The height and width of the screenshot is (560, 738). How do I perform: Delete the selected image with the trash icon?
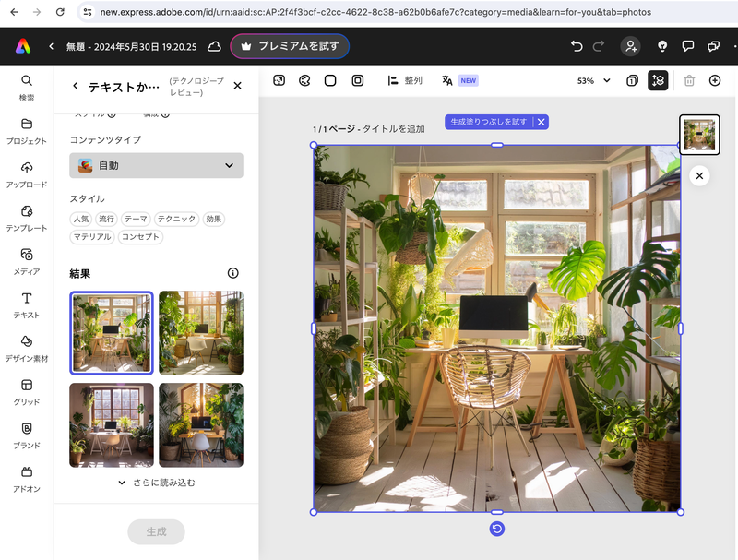(689, 81)
